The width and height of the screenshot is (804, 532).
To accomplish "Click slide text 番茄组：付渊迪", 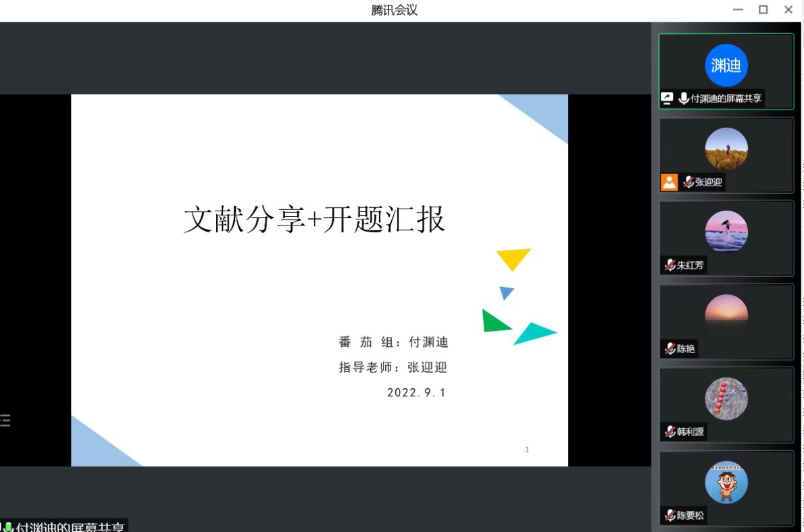I will pyautogui.click(x=393, y=342).
